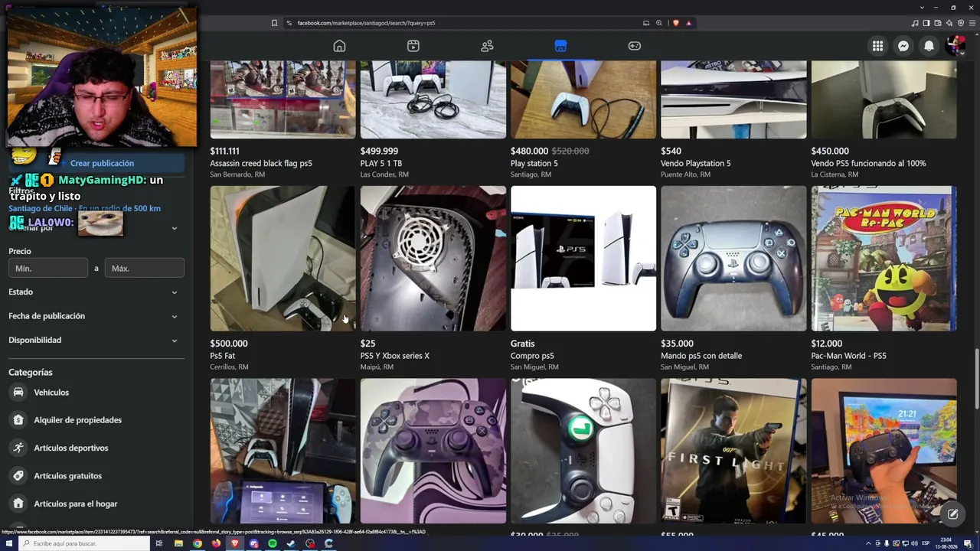Open the PLAY 5 1 TB listing photo
Screen dimensions: 980x551
coord(433,99)
